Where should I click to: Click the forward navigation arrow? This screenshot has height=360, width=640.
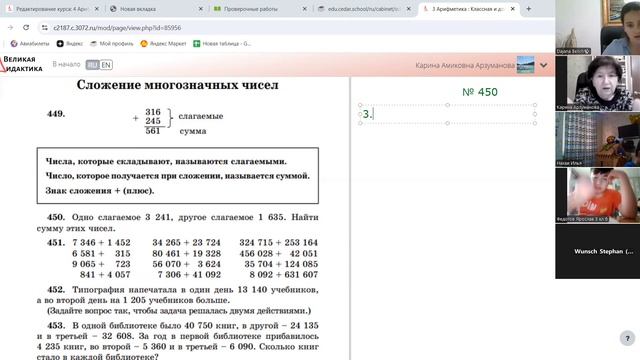coord(11,27)
